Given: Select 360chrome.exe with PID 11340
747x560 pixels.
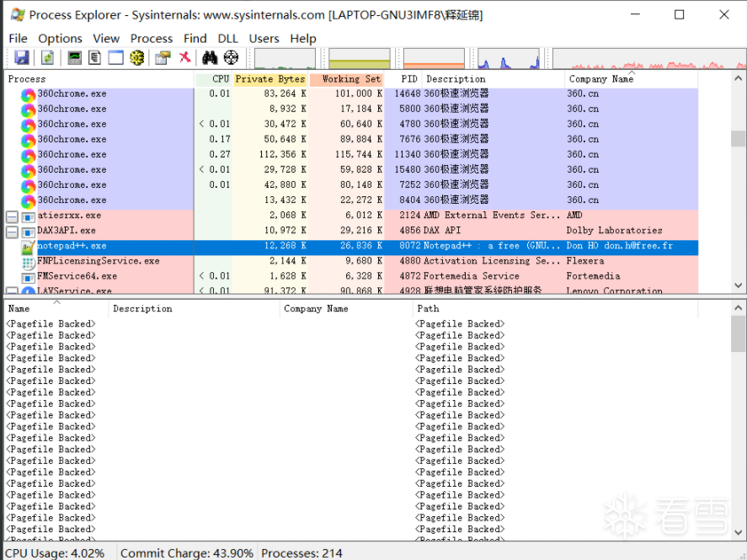Looking at the screenshot, I should click(x=351, y=156).
